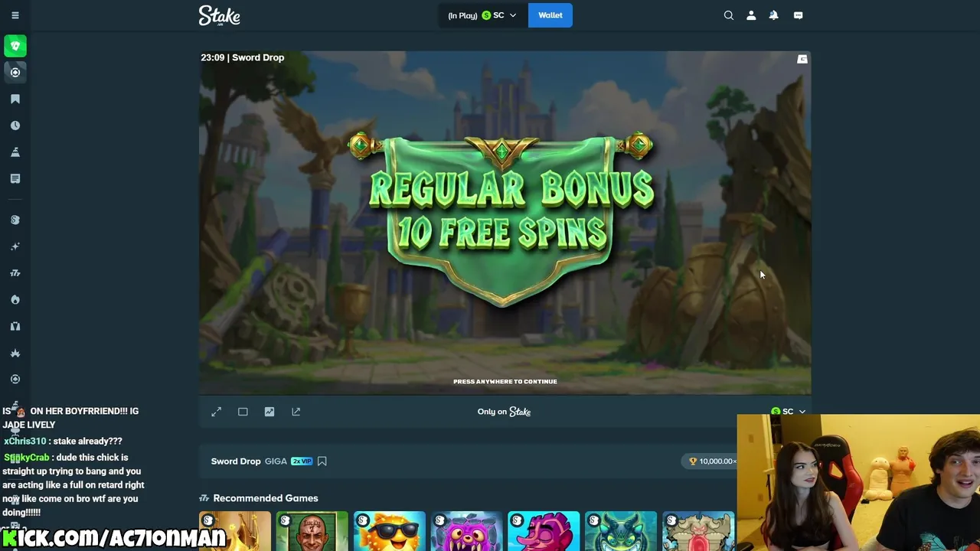The height and width of the screenshot is (551, 980).
Task: Pop out the game in new window
Action: (x=296, y=412)
